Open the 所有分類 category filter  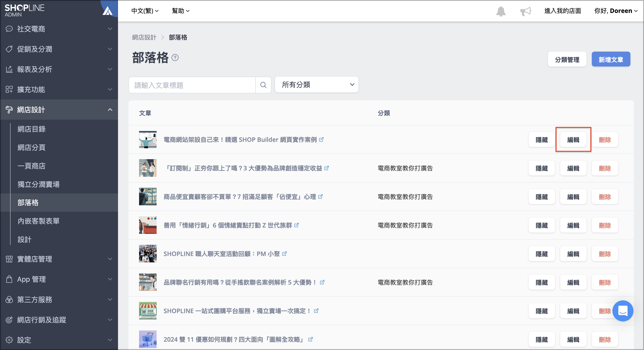click(x=317, y=85)
